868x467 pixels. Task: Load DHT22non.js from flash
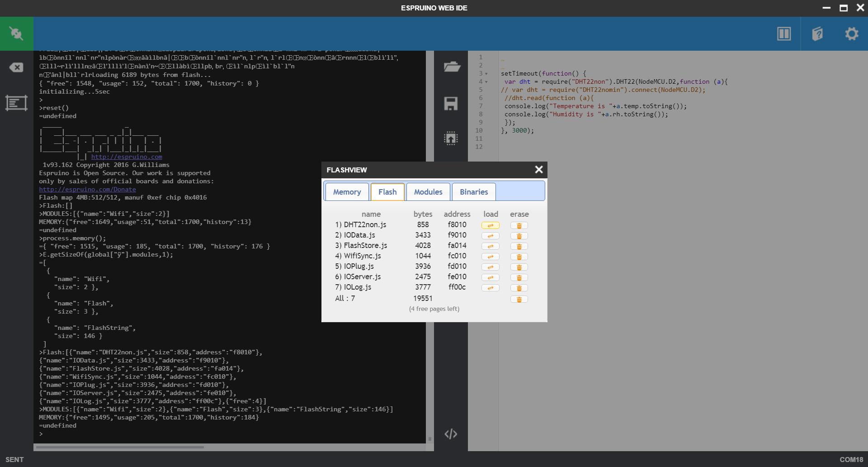(490, 225)
